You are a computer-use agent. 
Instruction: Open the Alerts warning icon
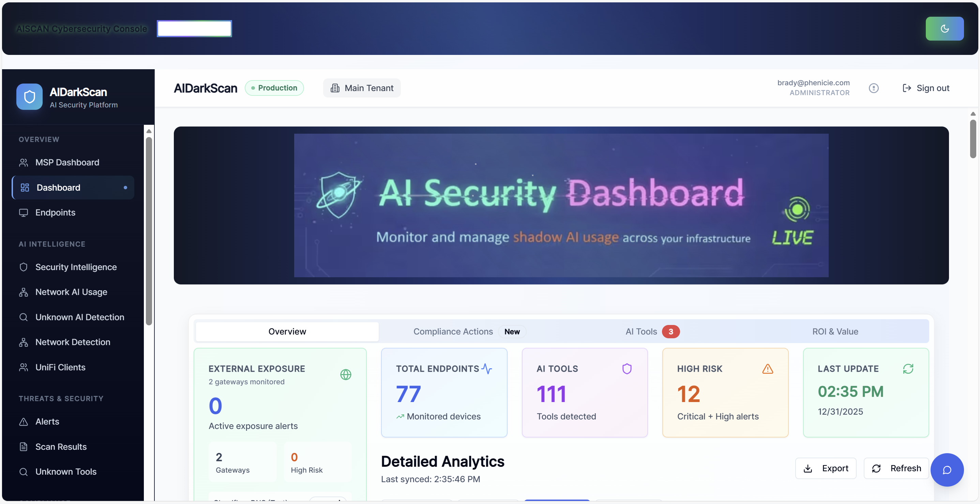pyautogui.click(x=24, y=421)
